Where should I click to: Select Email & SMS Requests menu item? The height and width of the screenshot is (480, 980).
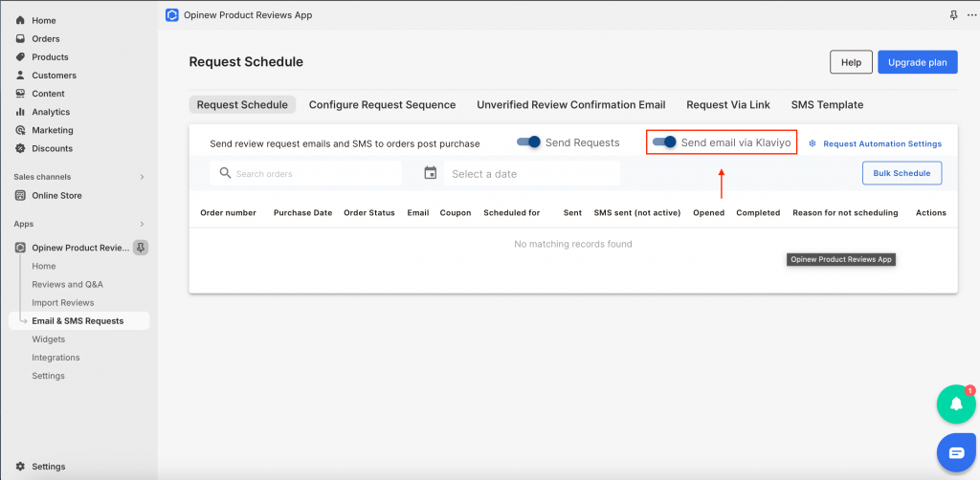click(78, 321)
